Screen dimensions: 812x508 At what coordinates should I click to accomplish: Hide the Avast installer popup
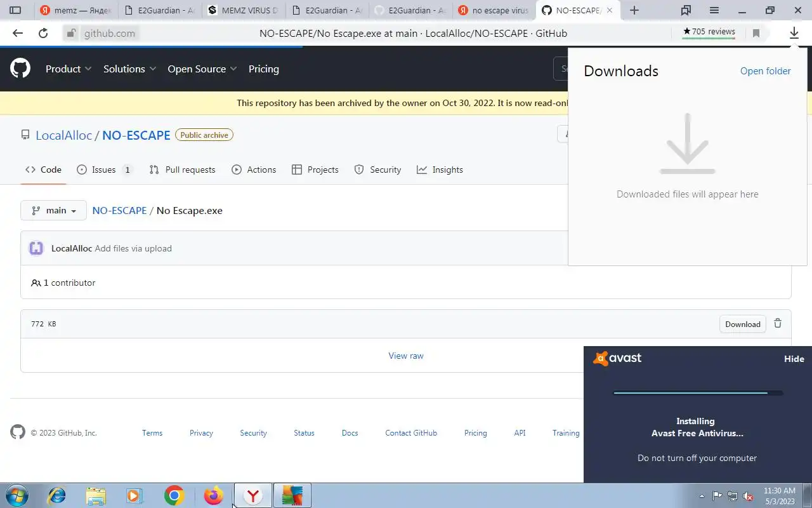click(x=794, y=359)
